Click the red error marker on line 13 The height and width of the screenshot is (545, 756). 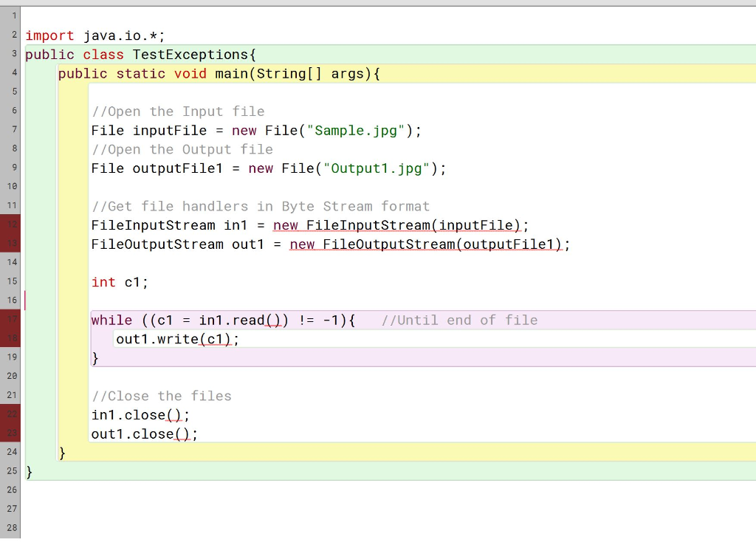click(10, 244)
